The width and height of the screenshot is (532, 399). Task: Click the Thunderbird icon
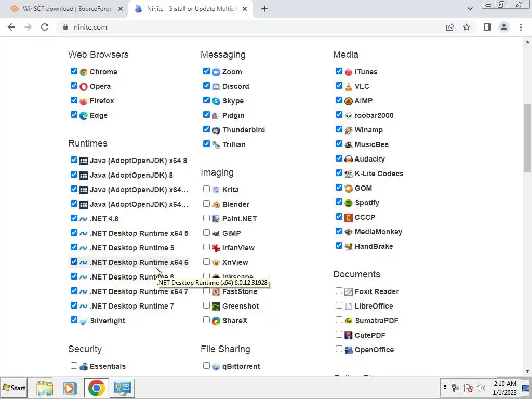[x=216, y=130]
